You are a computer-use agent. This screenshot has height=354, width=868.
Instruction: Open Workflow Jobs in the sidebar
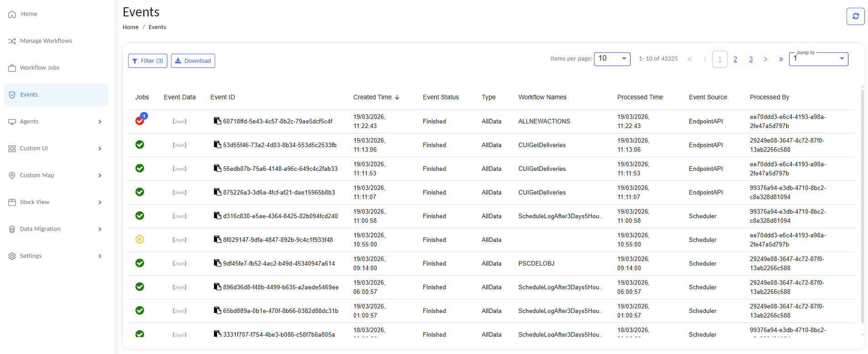[x=40, y=68]
